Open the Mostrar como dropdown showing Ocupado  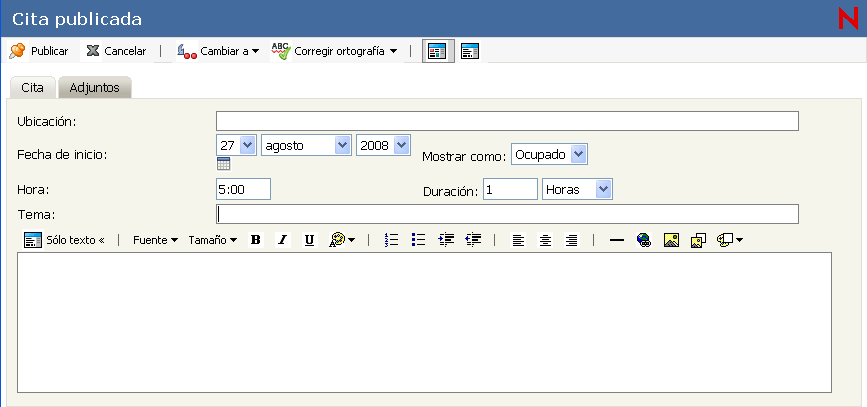(x=549, y=155)
